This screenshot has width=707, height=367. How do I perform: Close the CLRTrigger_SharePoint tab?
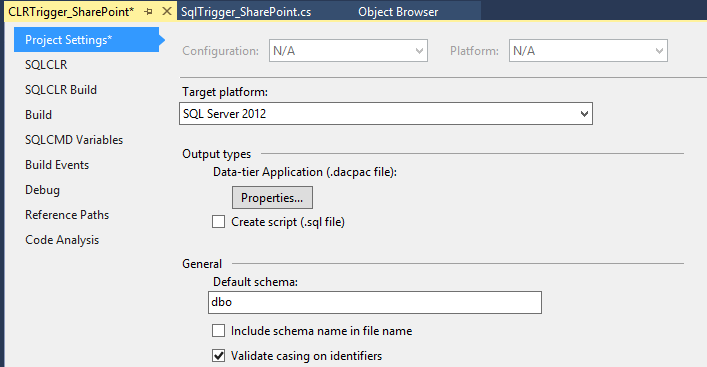pos(166,11)
